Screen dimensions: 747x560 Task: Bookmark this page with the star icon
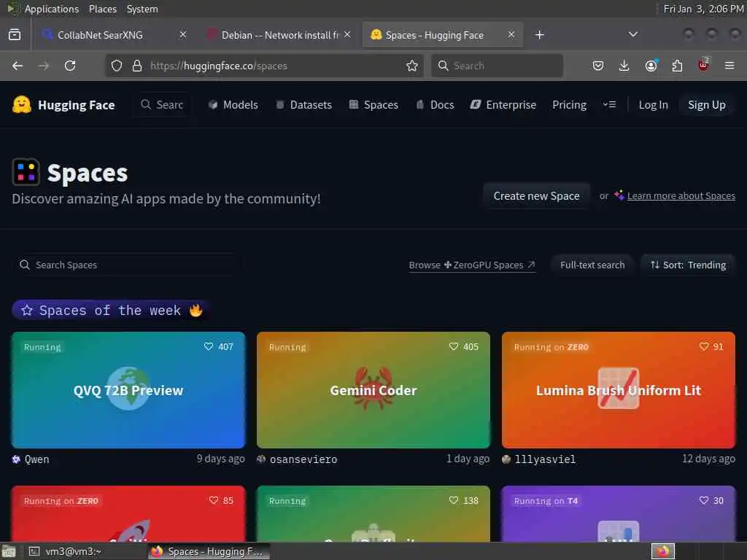click(x=412, y=66)
